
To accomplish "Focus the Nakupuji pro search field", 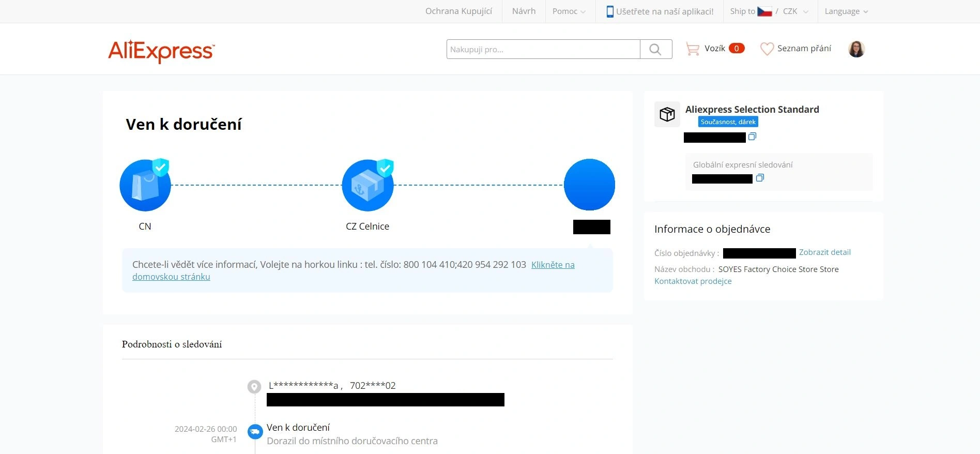I will pyautogui.click(x=543, y=49).
